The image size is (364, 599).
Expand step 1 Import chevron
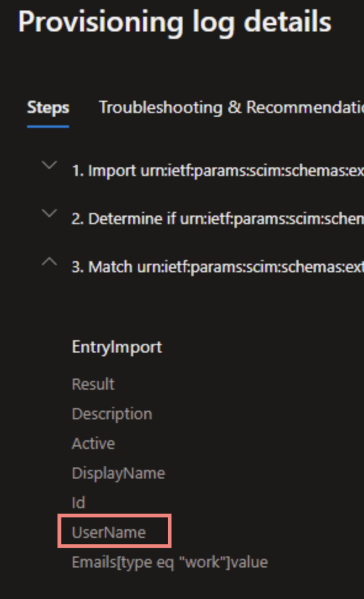click(x=49, y=165)
